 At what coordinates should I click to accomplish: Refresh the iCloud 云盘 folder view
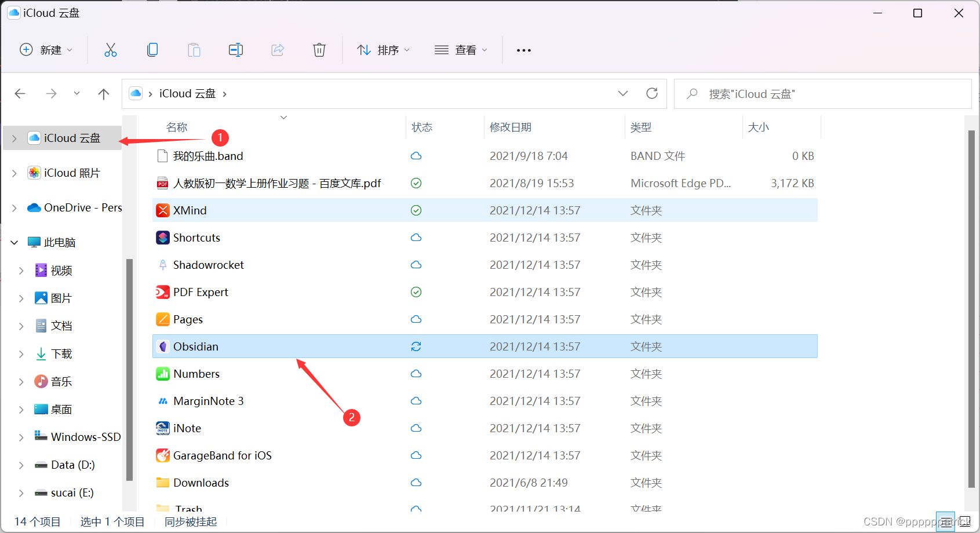point(652,93)
